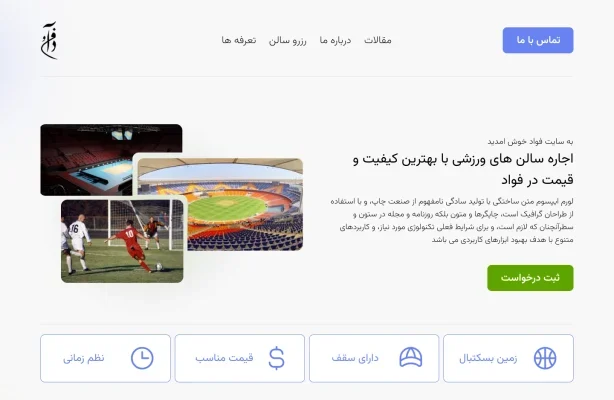Click the green ثبت درخواست button
This screenshot has height=400, width=614.
click(530, 278)
